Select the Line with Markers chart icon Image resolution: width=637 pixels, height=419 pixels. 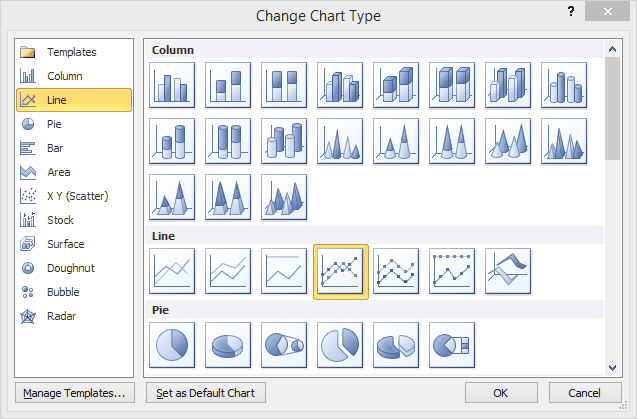pos(341,271)
